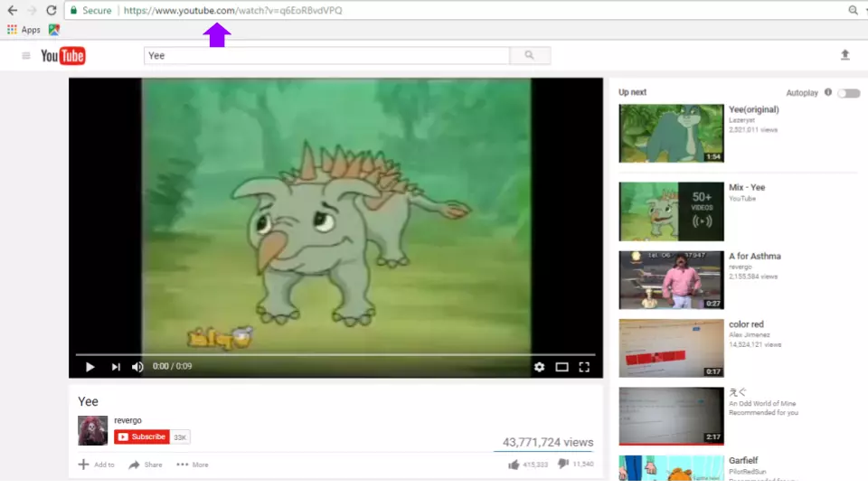Click the YouTube URL in the address bar

pyautogui.click(x=232, y=10)
